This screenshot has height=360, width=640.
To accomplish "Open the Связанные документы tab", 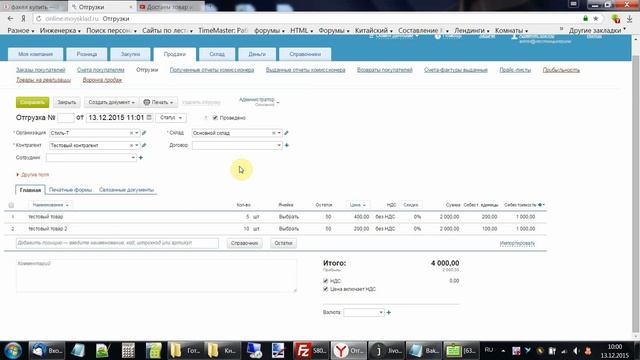I will [x=126, y=190].
